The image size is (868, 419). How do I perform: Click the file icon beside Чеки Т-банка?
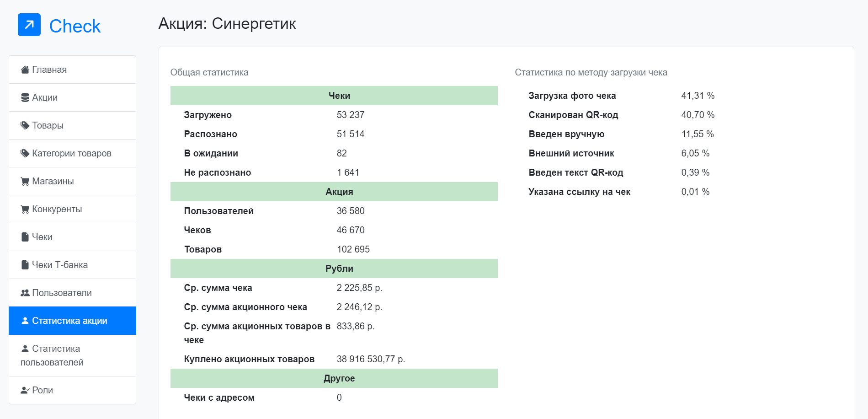[25, 265]
